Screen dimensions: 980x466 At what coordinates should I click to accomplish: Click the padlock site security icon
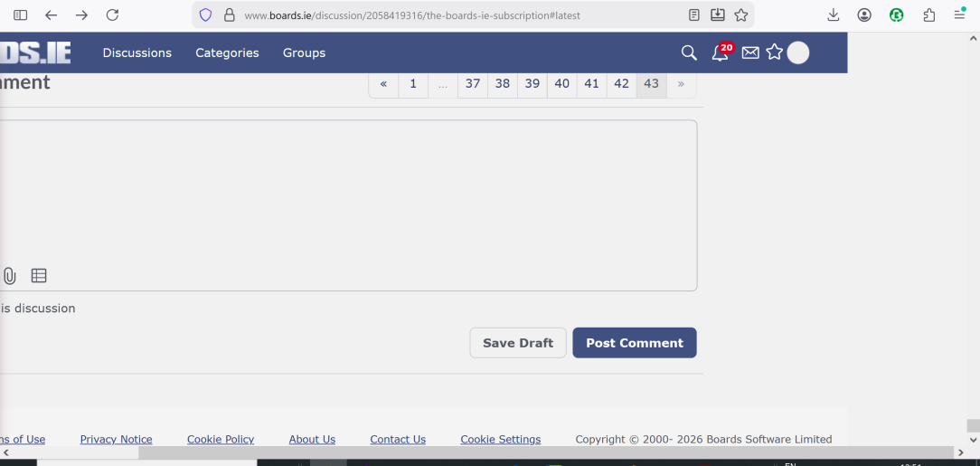pos(229,15)
